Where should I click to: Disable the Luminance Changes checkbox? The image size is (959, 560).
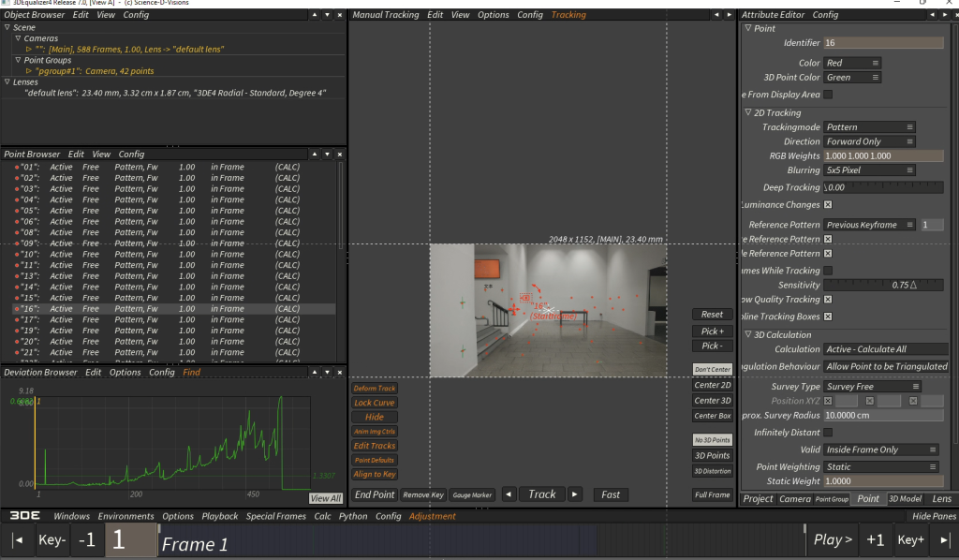point(828,205)
